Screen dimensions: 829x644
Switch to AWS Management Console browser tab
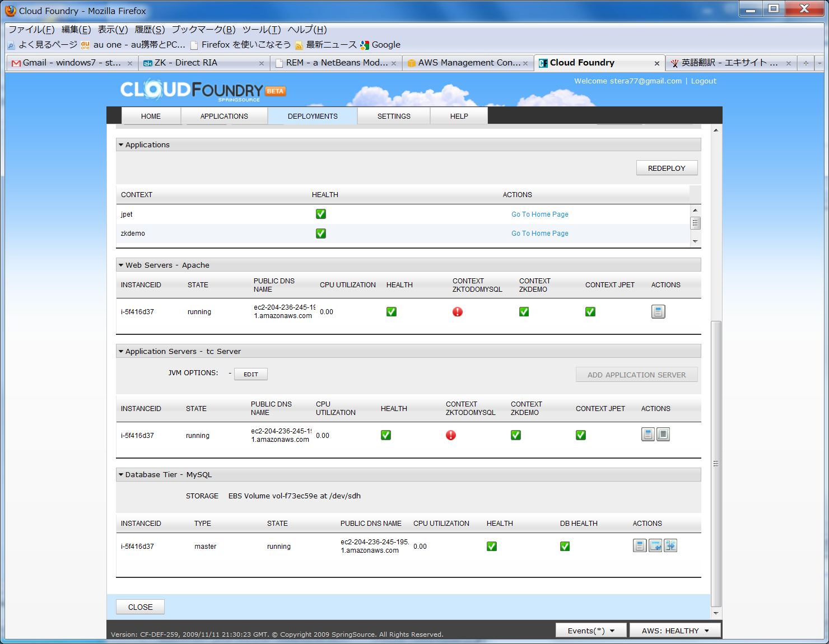coord(468,63)
